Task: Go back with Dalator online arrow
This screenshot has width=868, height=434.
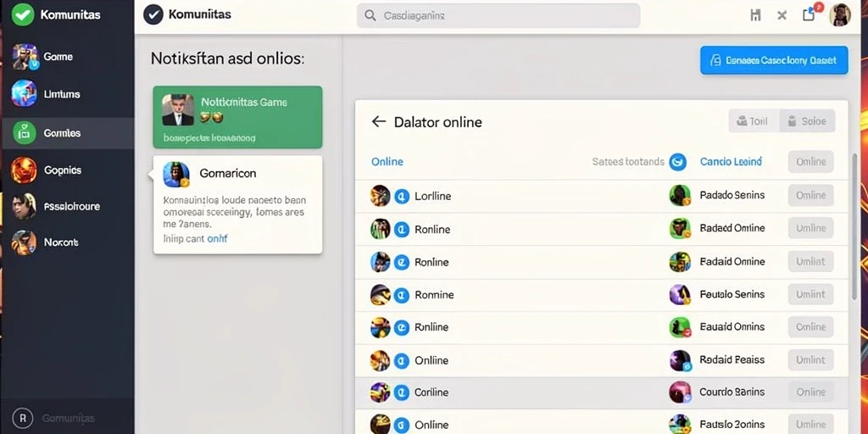Action: (x=379, y=122)
